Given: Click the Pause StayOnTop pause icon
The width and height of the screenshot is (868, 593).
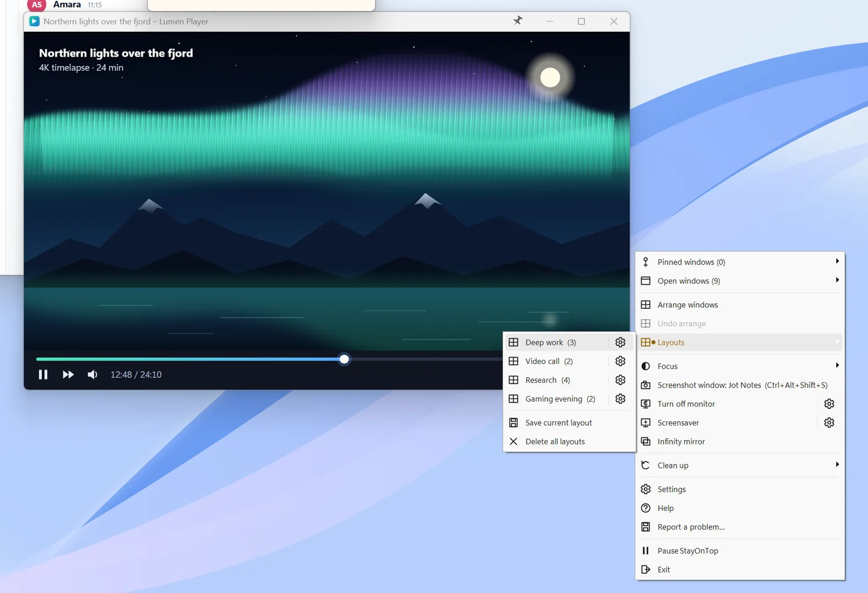Looking at the screenshot, I should [x=646, y=550].
